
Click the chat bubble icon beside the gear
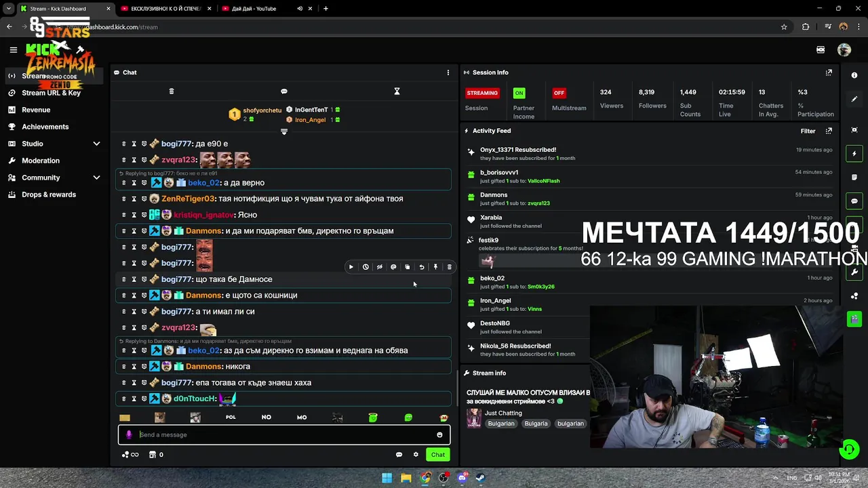click(x=399, y=455)
